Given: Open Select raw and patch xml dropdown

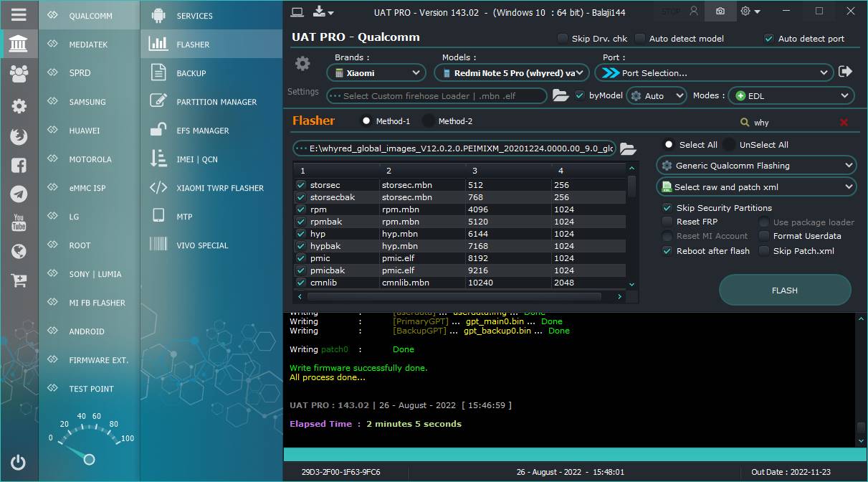Looking at the screenshot, I should coord(756,187).
